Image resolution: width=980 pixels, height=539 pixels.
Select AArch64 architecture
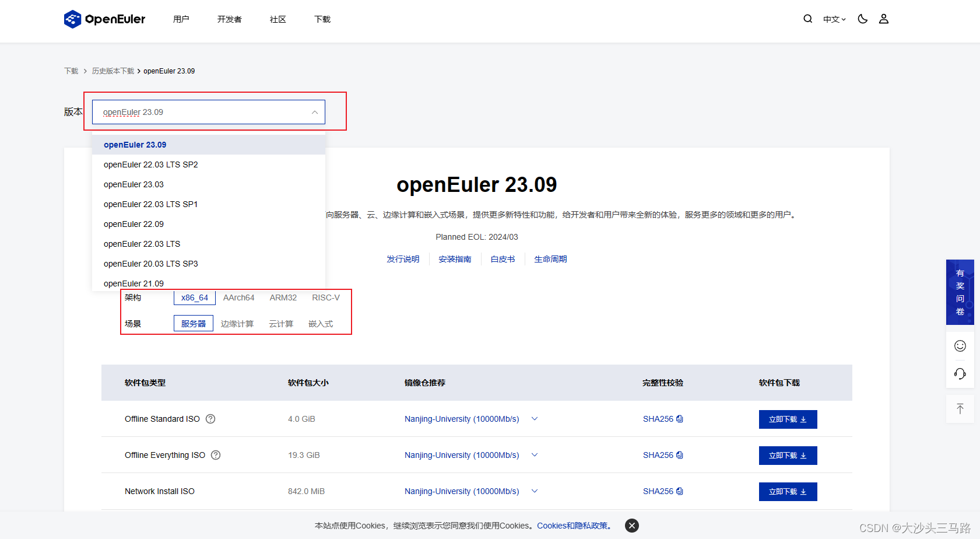click(x=238, y=297)
